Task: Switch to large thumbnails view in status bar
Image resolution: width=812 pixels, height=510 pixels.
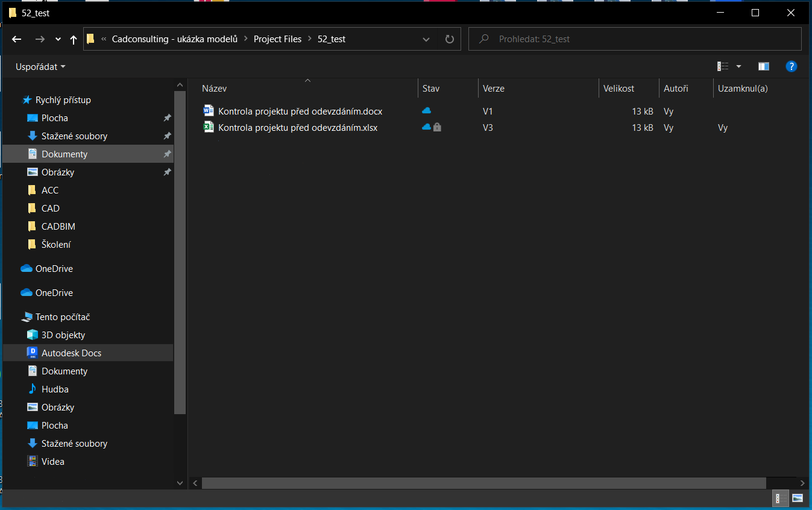Action: tap(798, 499)
